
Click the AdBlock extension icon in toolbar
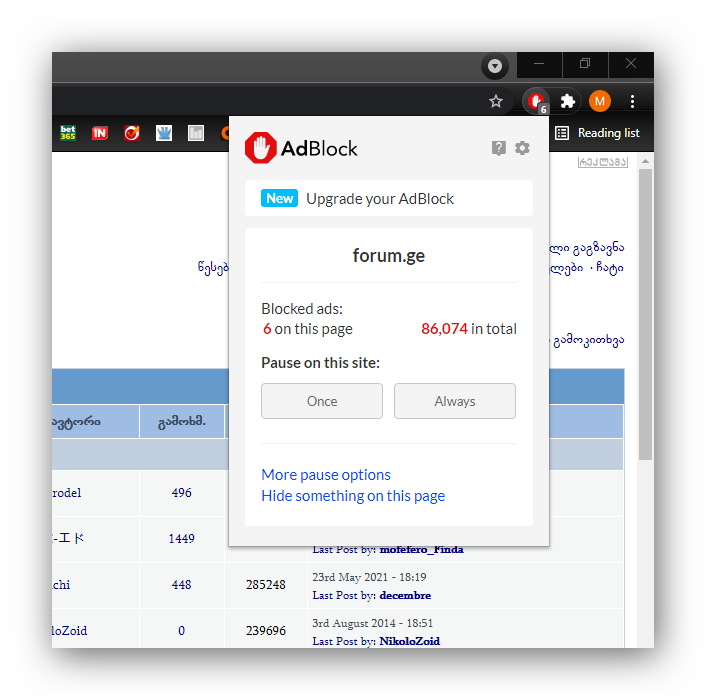[536, 102]
